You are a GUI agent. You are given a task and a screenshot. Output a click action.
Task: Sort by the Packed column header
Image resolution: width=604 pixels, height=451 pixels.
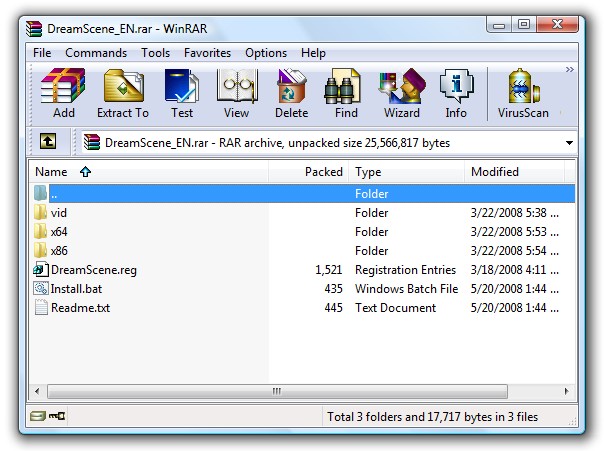coord(309,172)
